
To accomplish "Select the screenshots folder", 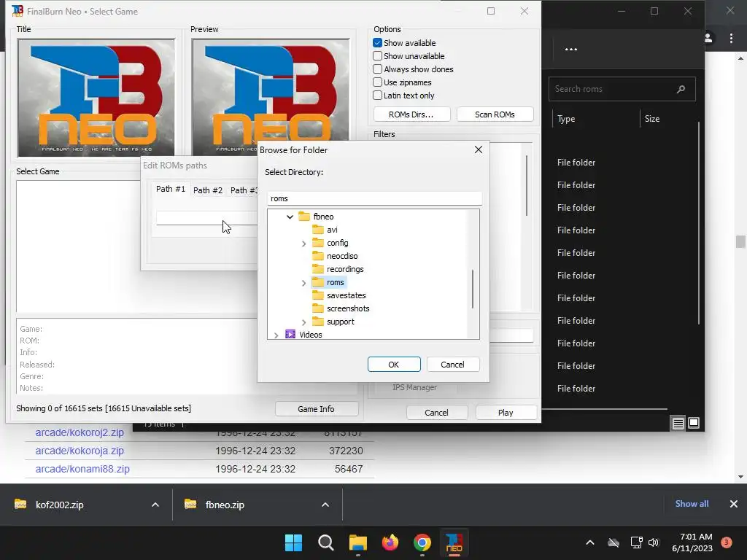I will point(348,308).
